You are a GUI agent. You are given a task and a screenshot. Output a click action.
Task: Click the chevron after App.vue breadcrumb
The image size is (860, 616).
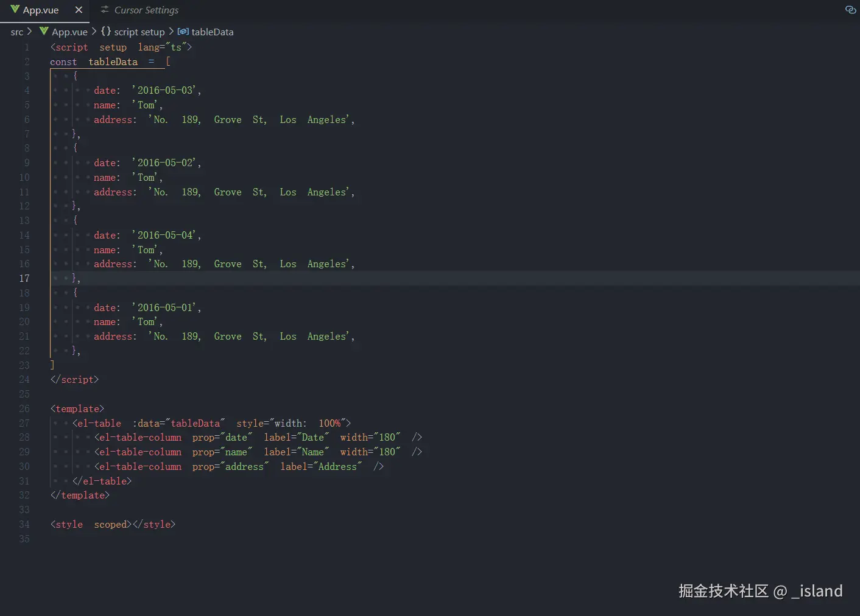[x=94, y=31]
